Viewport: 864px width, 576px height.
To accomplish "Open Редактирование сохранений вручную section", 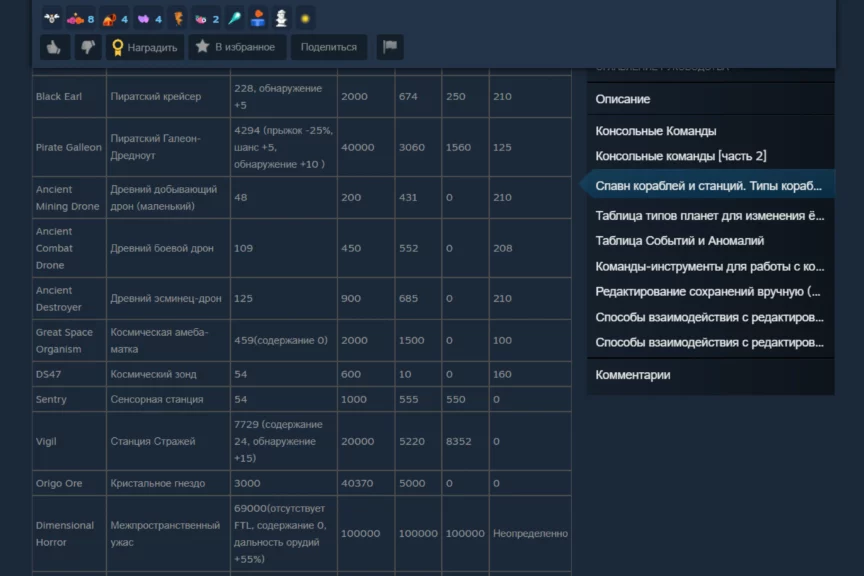I will click(x=709, y=291).
